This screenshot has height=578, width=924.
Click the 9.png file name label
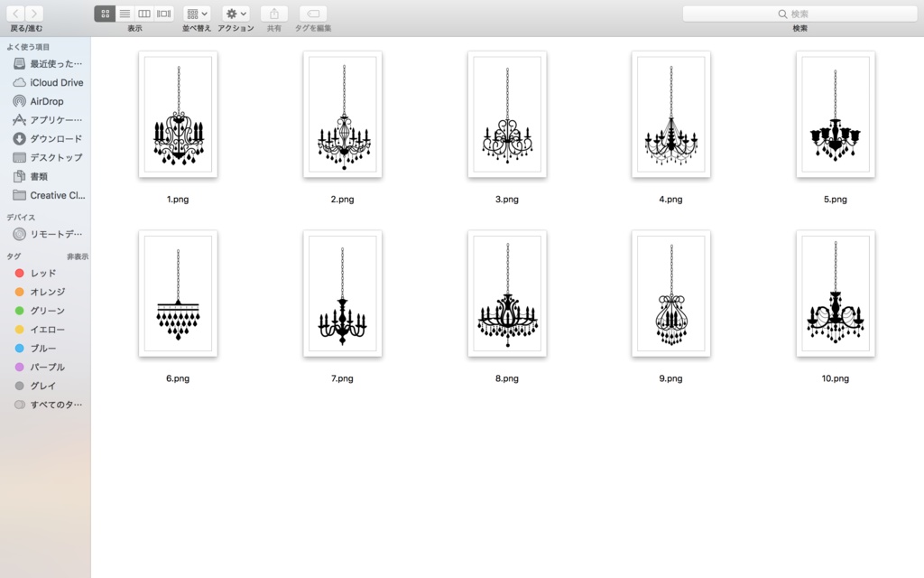670,378
